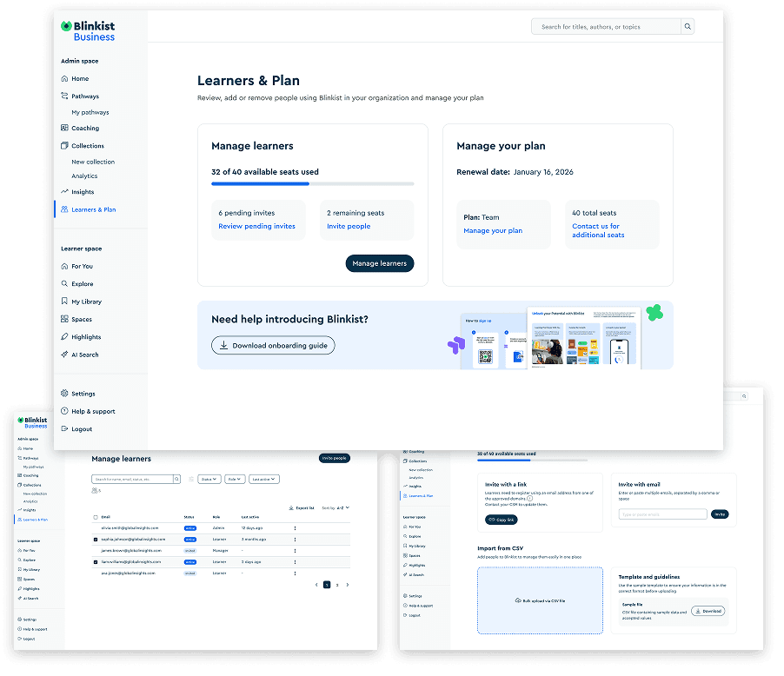784x676 pixels.
Task: Select page 2 in Manage learners pagination
Action: click(x=337, y=585)
